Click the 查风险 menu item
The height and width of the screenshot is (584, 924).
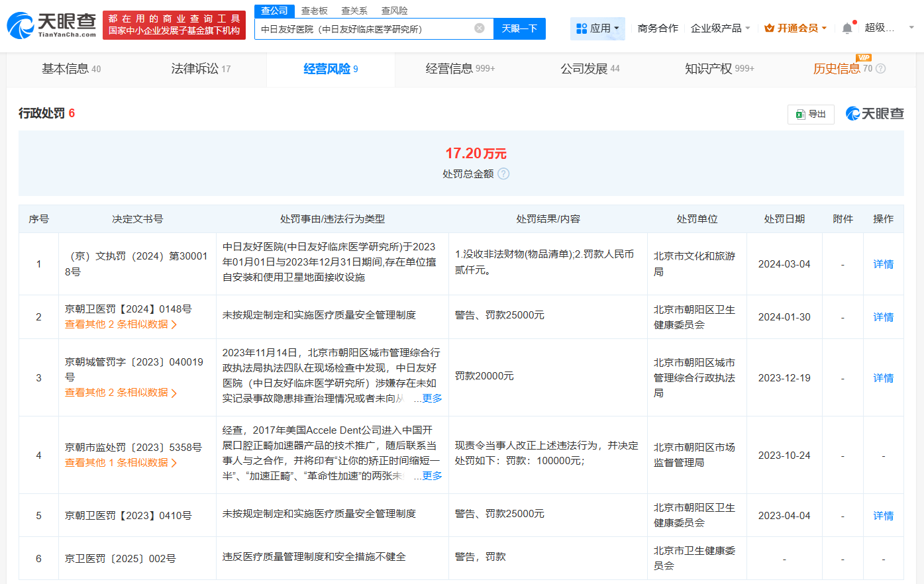pos(393,11)
